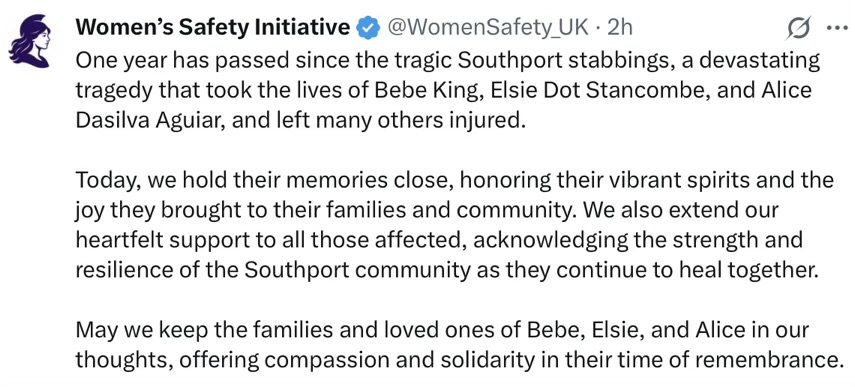
Task: Click the line starting "thoughts, offering compassion"
Action: (x=456, y=360)
